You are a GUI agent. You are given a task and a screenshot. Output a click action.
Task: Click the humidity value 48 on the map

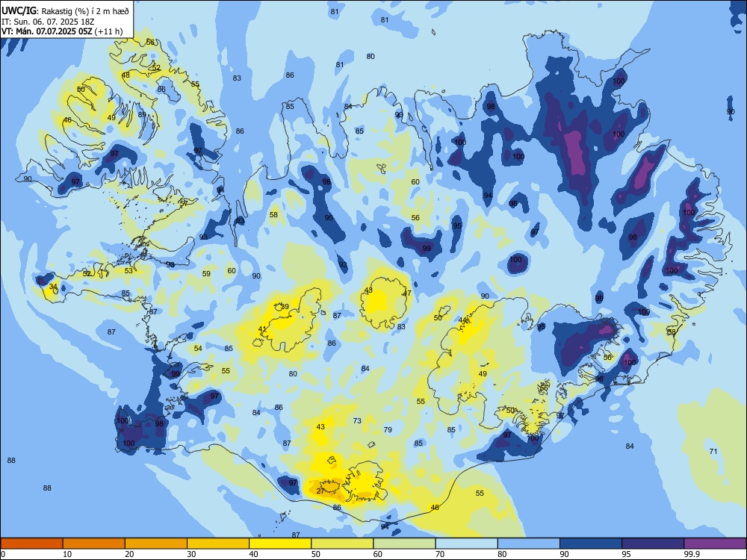125,75
